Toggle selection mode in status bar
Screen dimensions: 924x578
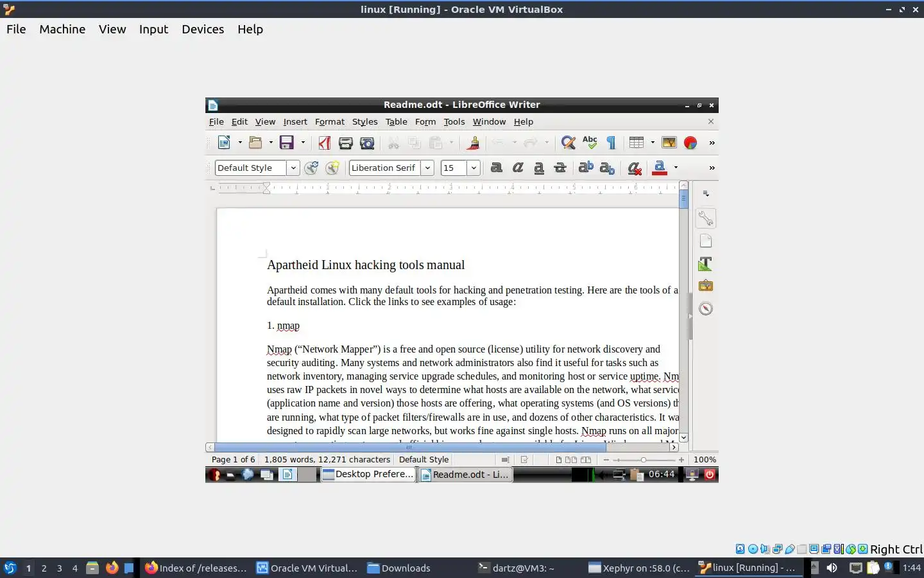(506, 460)
